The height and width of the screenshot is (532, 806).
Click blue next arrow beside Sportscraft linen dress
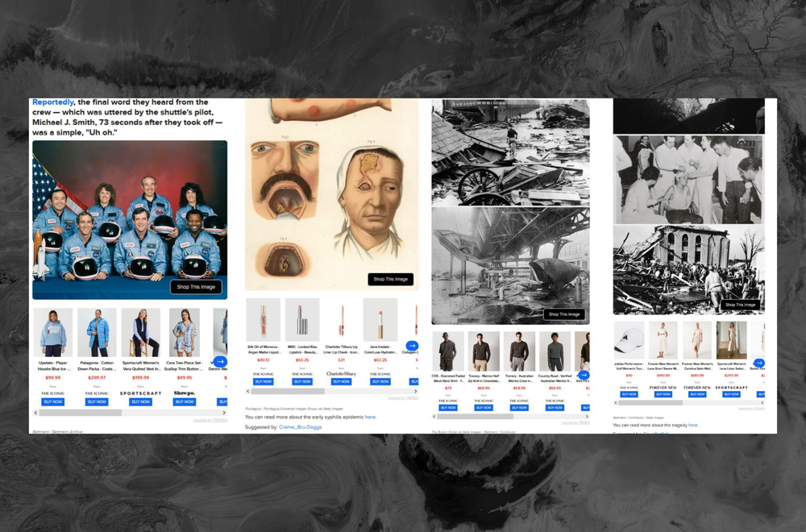point(759,363)
